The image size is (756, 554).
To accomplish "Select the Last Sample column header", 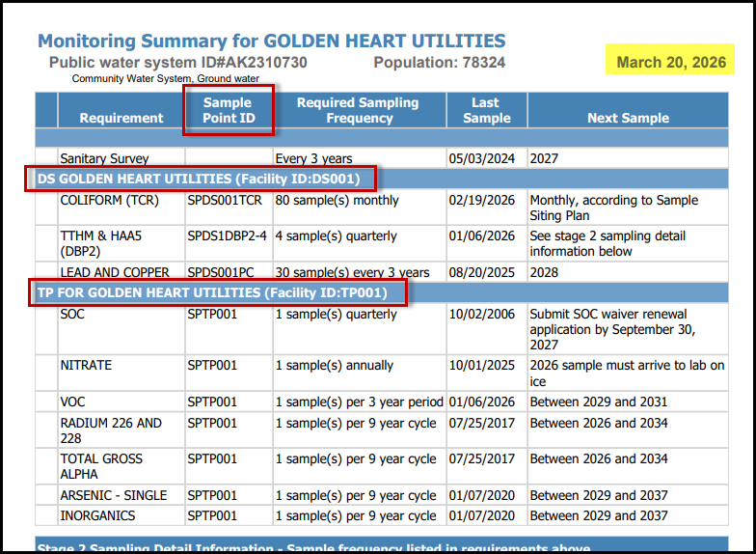I will click(x=486, y=110).
